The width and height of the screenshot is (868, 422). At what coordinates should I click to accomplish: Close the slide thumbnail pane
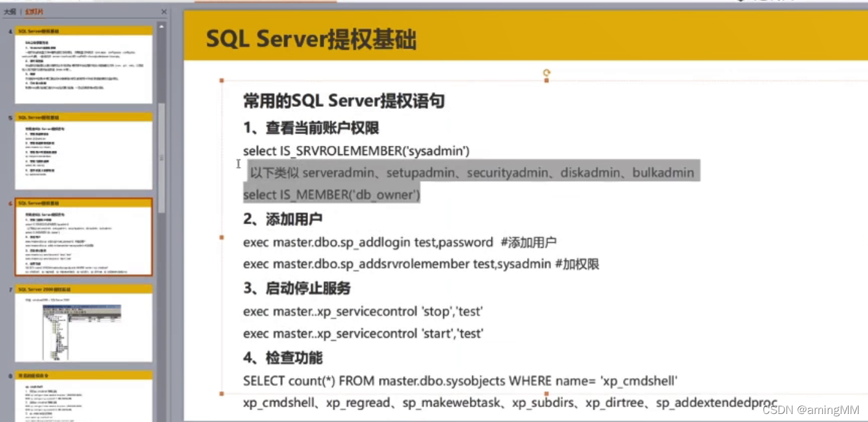[164, 12]
